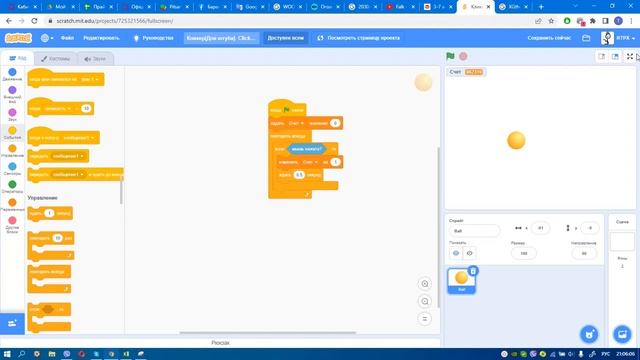Open the Рюкзак backpack bar

[220, 343]
